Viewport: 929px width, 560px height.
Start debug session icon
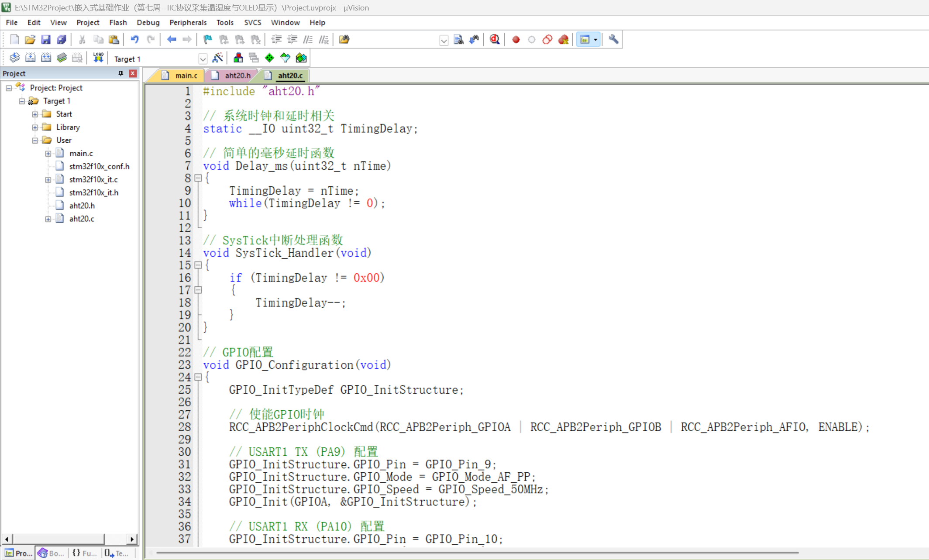point(494,40)
